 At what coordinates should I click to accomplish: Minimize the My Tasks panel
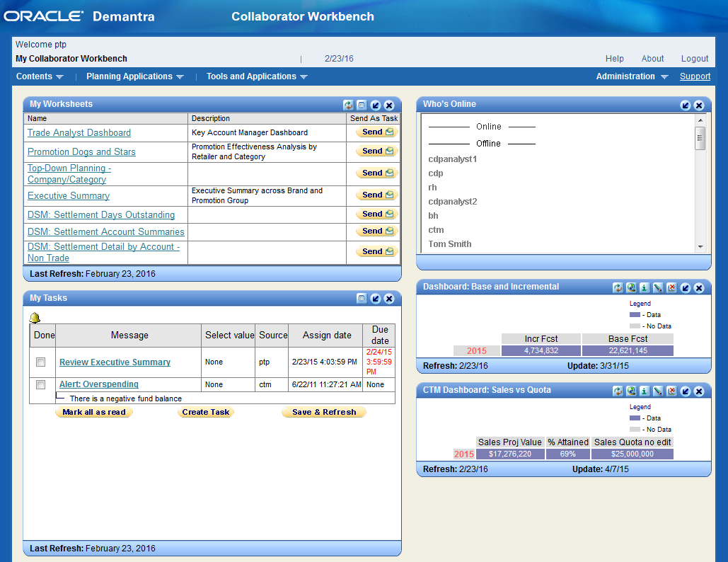[x=376, y=299]
